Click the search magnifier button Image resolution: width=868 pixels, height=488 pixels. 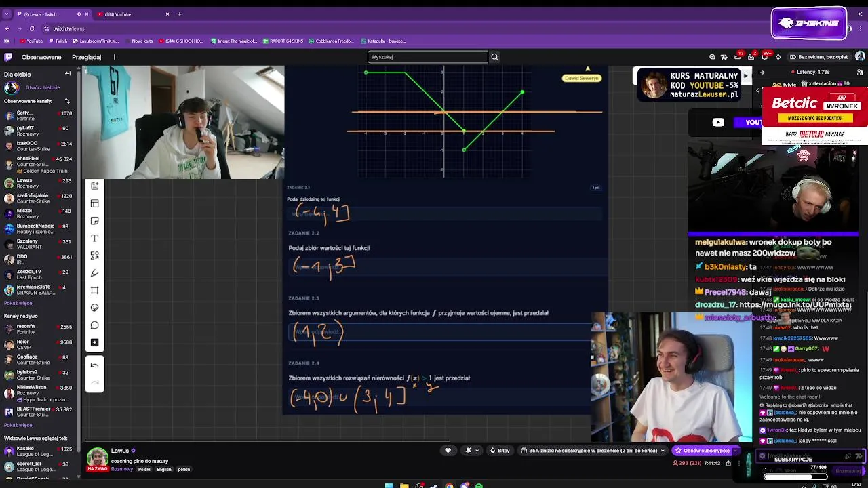coord(494,57)
